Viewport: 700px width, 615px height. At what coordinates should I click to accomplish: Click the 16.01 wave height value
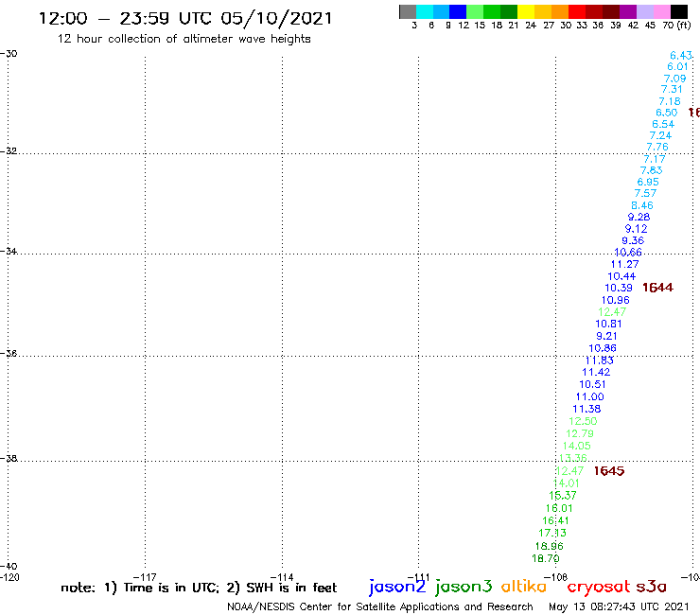click(559, 508)
